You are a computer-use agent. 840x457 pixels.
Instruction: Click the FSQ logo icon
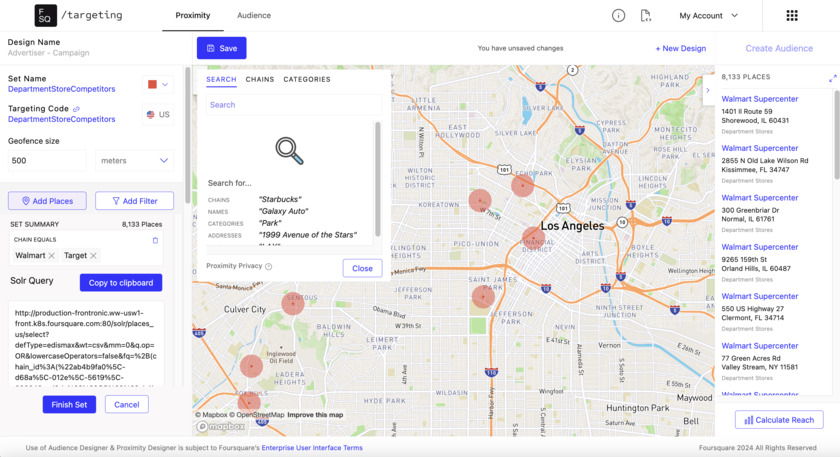pyautogui.click(x=46, y=16)
